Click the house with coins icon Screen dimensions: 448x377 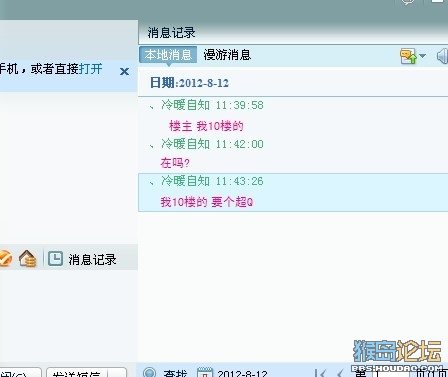click(x=28, y=259)
